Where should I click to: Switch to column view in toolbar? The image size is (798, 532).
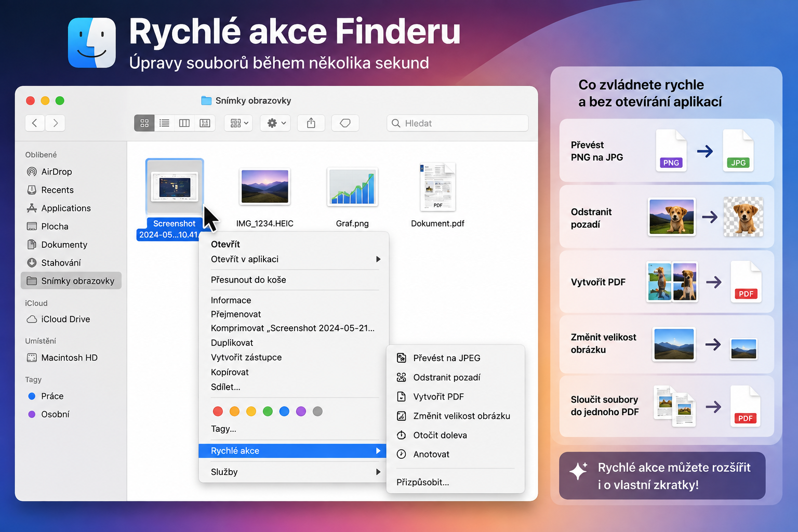coord(184,123)
